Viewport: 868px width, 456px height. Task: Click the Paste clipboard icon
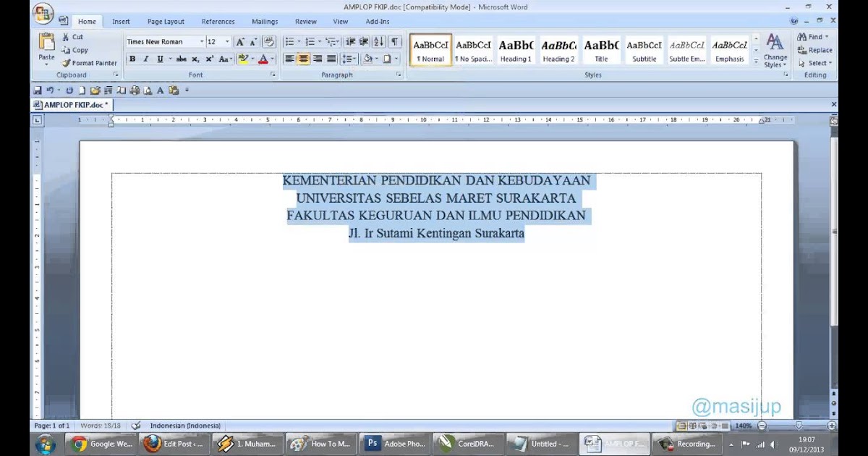pyautogui.click(x=46, y=43)
